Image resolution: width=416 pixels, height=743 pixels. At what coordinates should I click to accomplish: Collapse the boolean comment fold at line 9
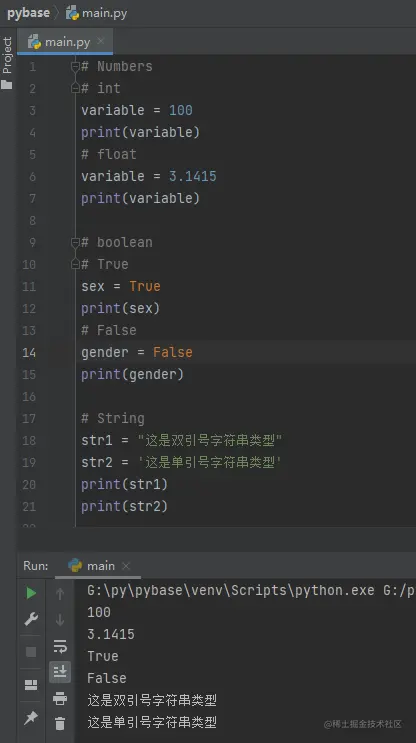click(75, 242)
